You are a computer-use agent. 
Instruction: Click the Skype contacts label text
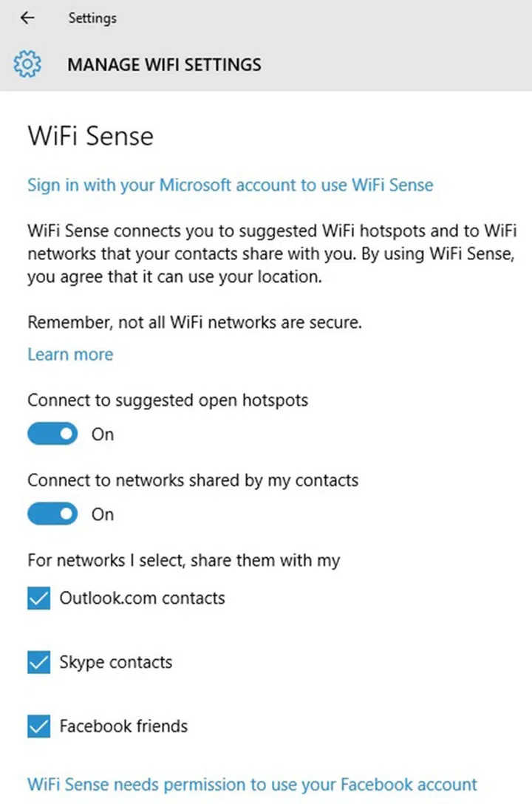116,662
